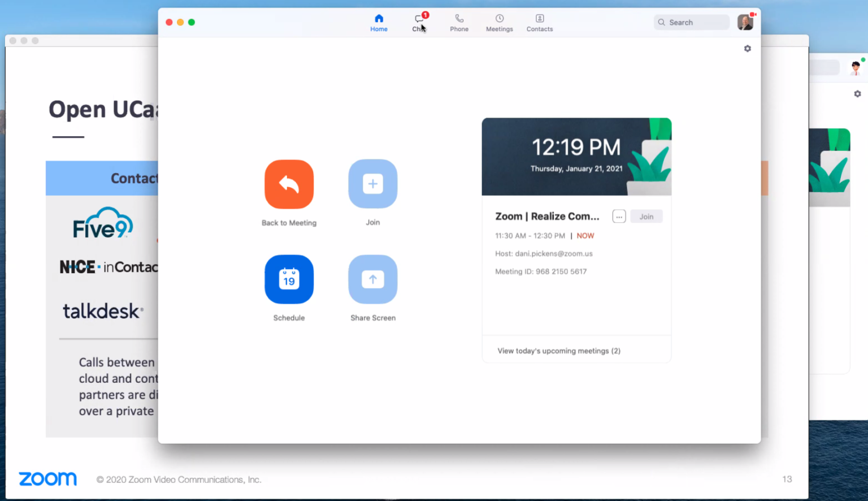
Task: Click the settings gear in background window
Action: [857, 94]
